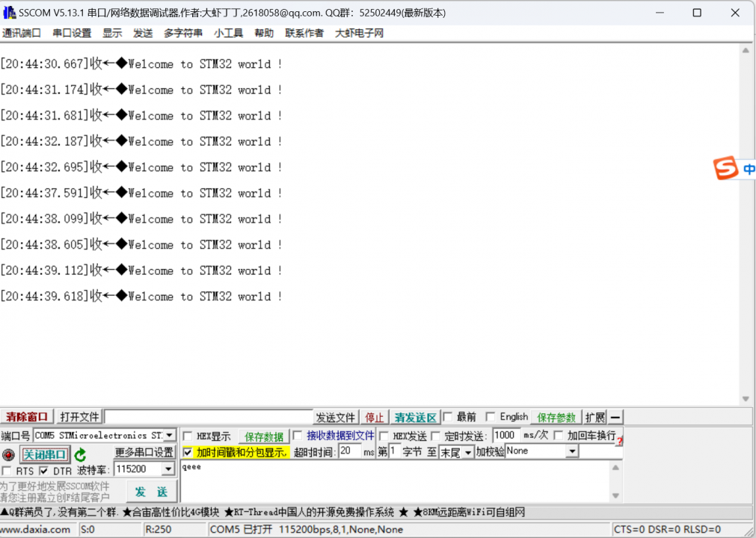The width and height of the screenshot is (756, 538).
Task: Open the COM5 port selection dropdown
Action: [169, 436]
